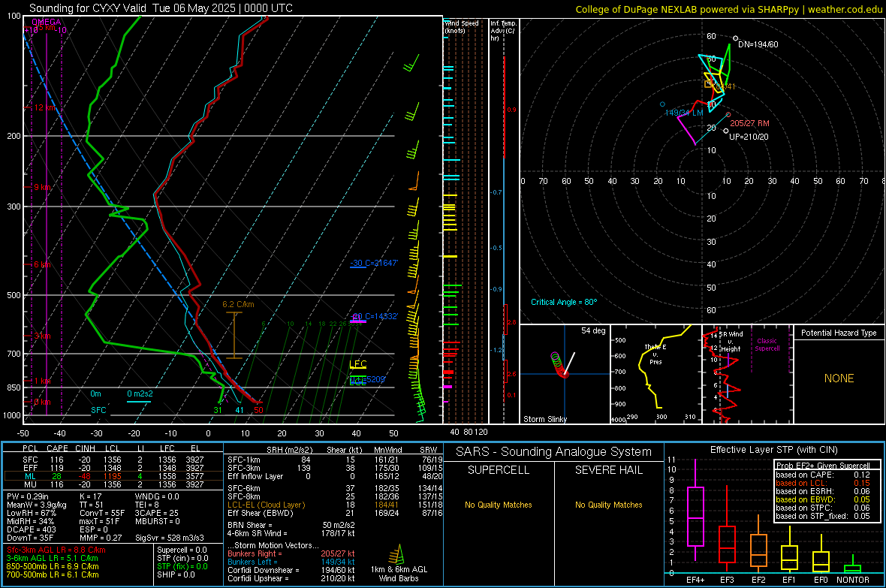886x588 pixels.
Task: Click the '6.2 C/km' lapse rate label
Action: (x=238, y=304)
